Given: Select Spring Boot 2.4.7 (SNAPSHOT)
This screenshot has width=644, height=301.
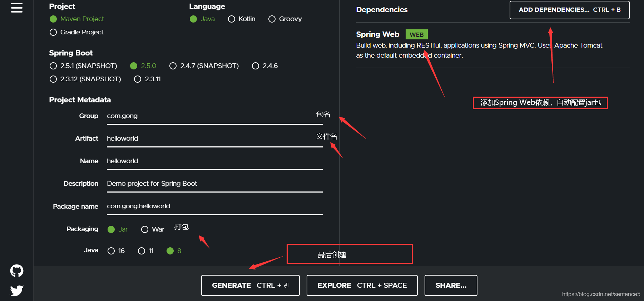Looking at the screenshot, I should click(x=204, y=66).
